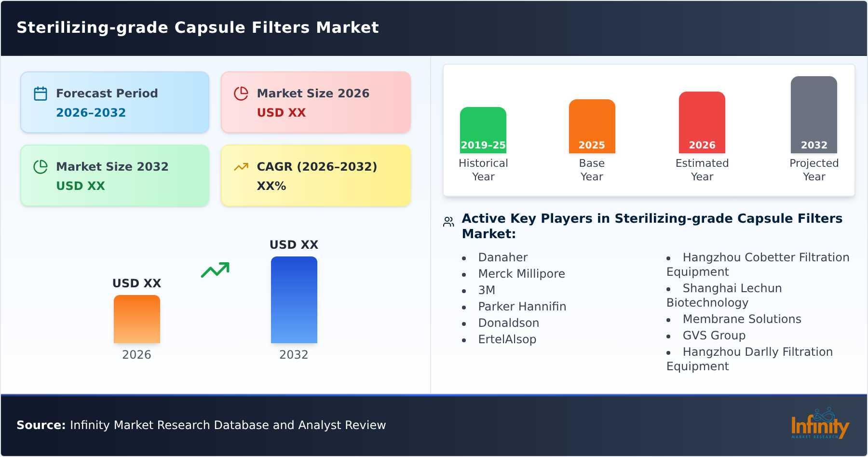The image size is (868, 457).
Task: Click the Active Key Players heading
Action: [652, 226]
